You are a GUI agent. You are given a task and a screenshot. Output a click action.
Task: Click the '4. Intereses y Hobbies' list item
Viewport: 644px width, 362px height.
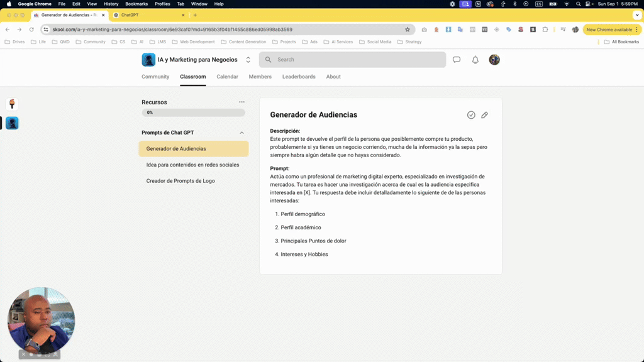click(x=301, y=254)
